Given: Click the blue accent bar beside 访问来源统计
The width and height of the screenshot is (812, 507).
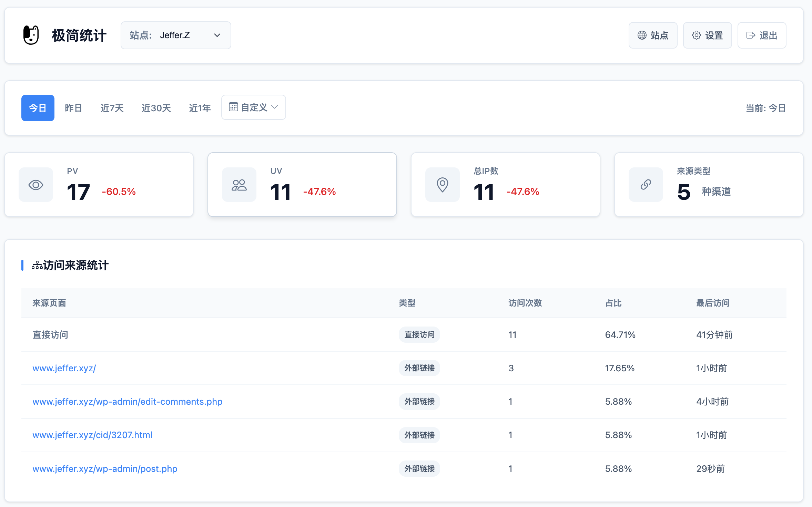Looking at the screenshot, I should [x=22, y=265].
